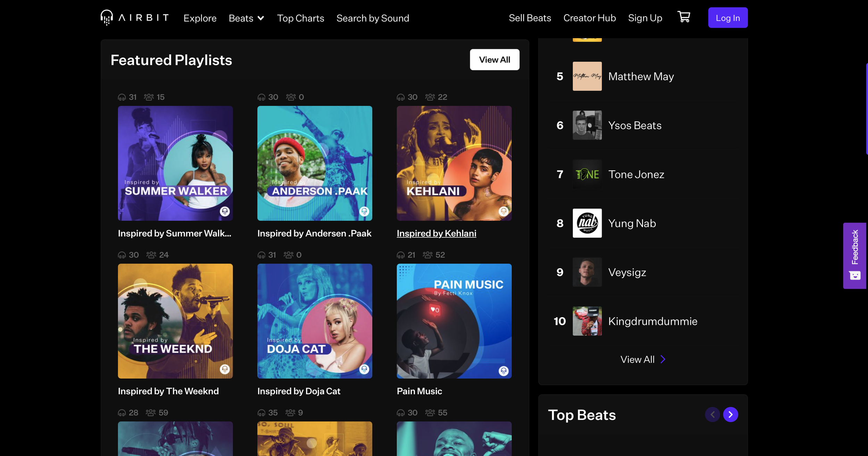Click the Airbit logo
This screenshot has height=456, width=868.
tap(135, 17)
